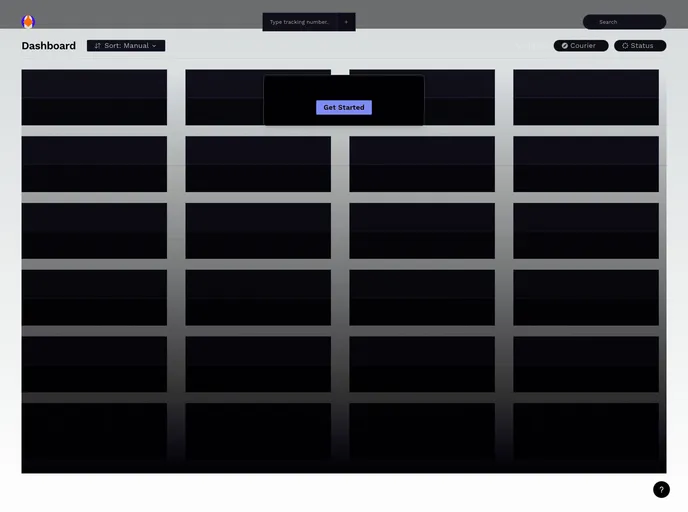Open the last card in the second row

click(x=586, y=164)
